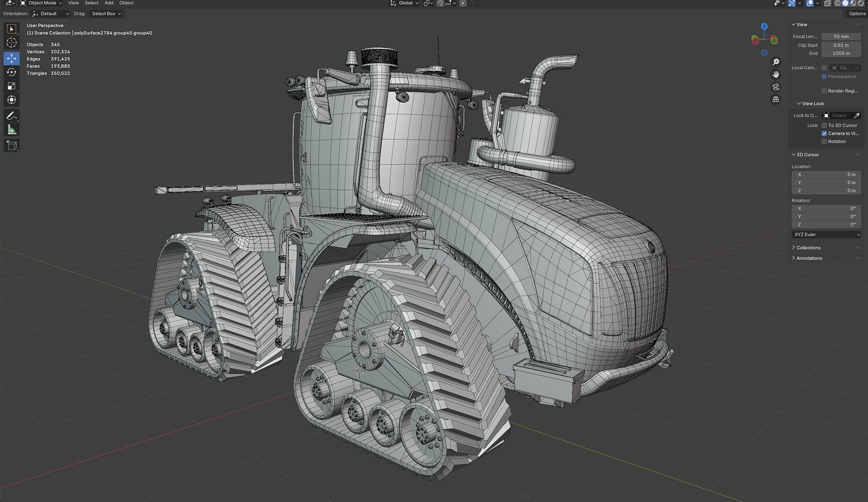The height and width of the screenshot is (502, 868).
Task: Open the Global transform orientation dropdown
Action: (404, 3)
